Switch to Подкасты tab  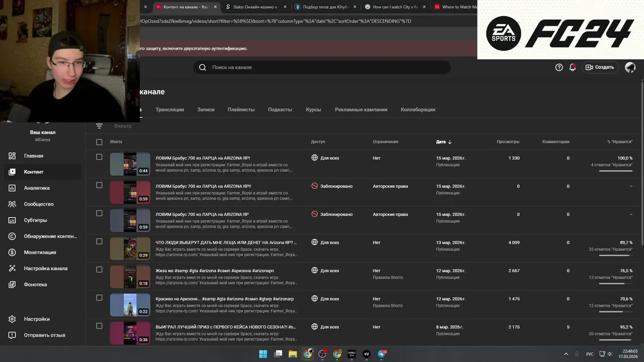pos(280,110)
